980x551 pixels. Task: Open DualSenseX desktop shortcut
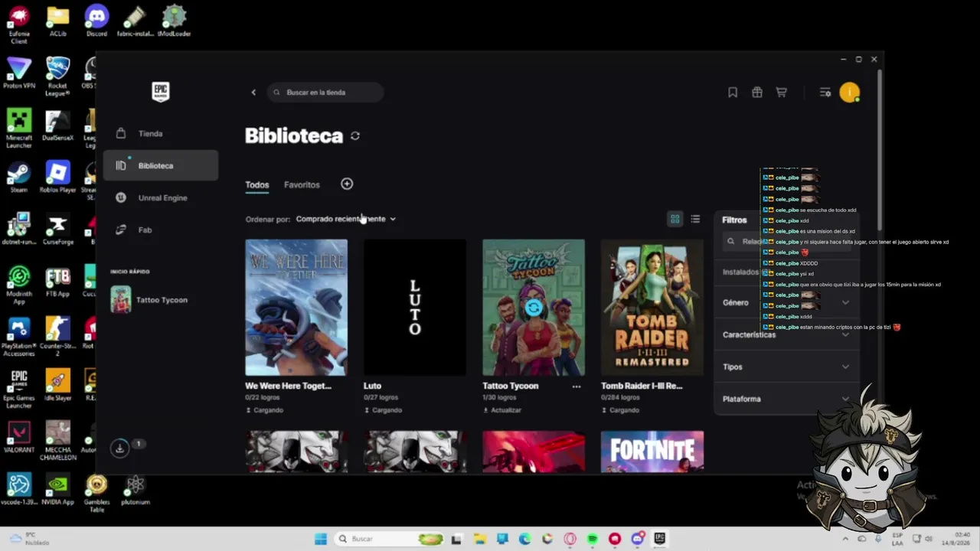(57, 125)
